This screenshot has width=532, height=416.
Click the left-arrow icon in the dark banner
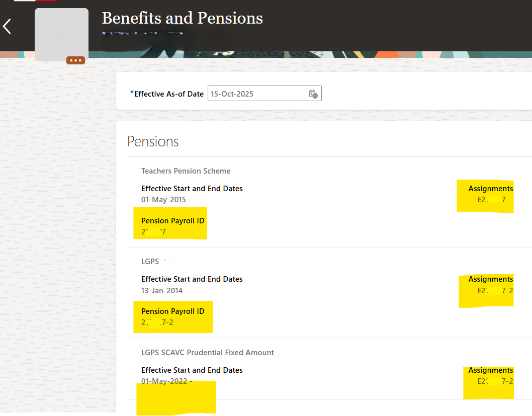7,26
